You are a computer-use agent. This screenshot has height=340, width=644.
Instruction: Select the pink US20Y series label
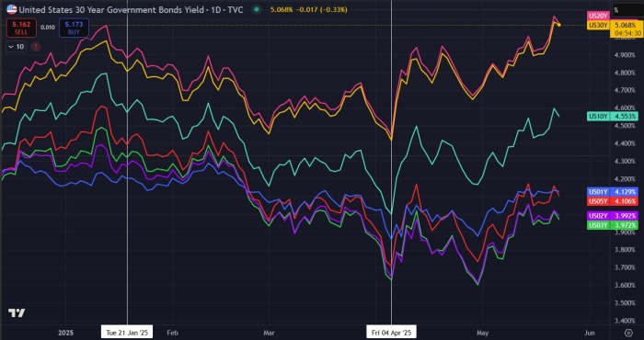coord(599,16)
